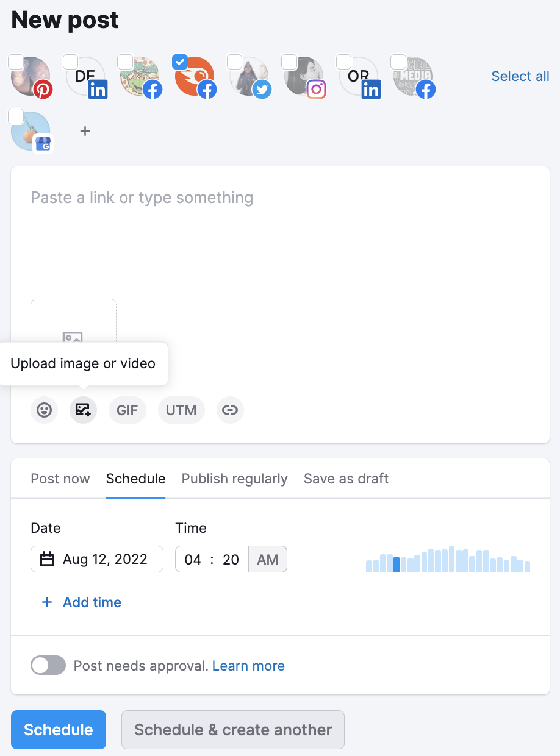Click the calendar icon in Date field
This screenshot has height=756, width=560.
[x=47, y=559]
